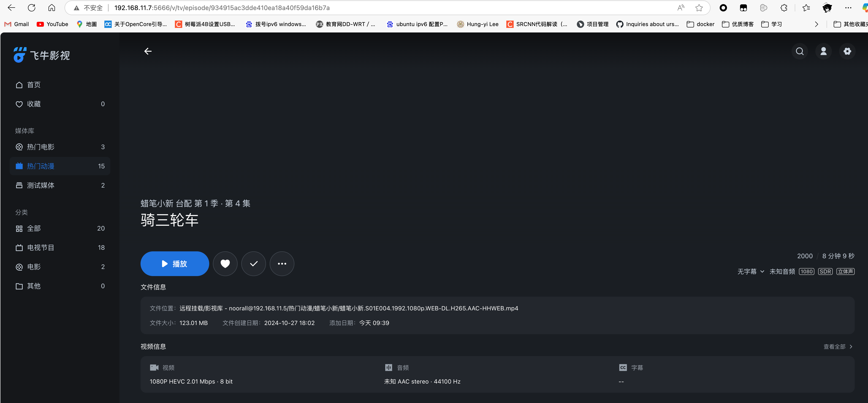Open the read aloud icon in address bar
This screenshot has height=403, width=868.
[x=681, y=8]
